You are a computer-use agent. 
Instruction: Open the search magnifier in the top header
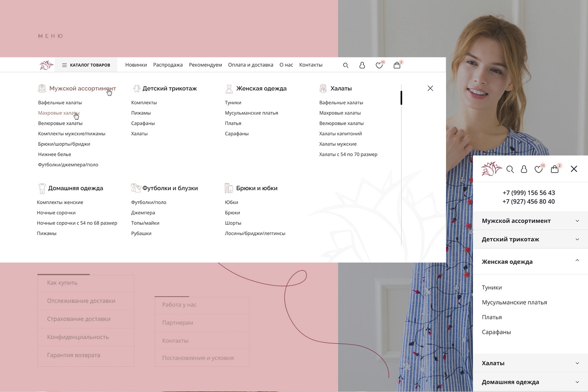[x=345, y=65]
